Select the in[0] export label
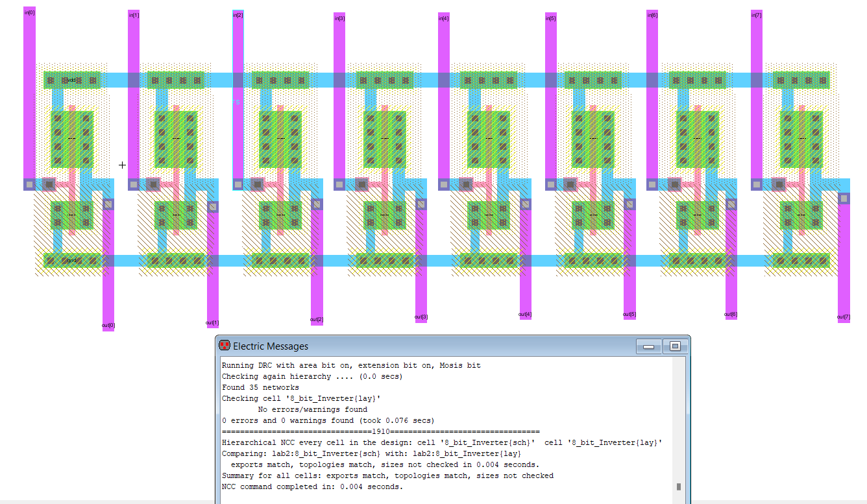The width and height of the screenshot is (867, 504). pos(29,12)
